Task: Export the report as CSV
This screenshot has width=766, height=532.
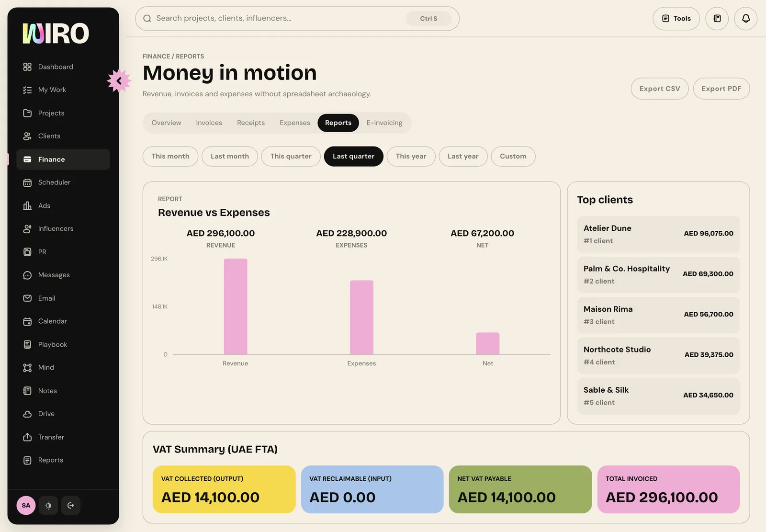Action: [x=660, y=89]
